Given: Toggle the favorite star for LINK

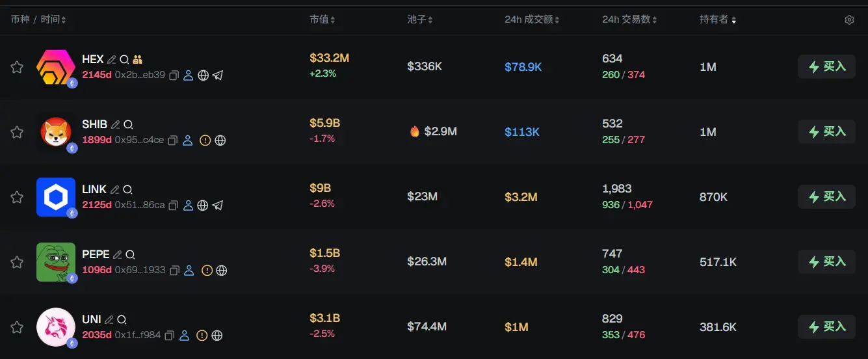Looking at the screenshot, I should click(x=17, y=197).
